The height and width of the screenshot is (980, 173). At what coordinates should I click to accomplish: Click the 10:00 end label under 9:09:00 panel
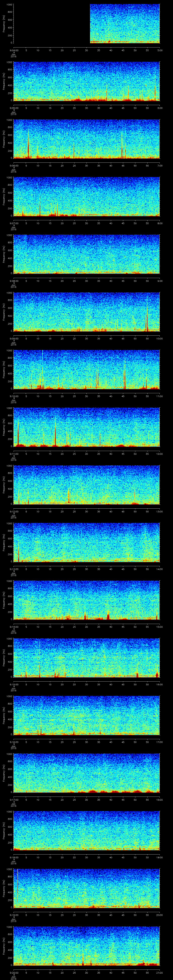pos(159,338)
